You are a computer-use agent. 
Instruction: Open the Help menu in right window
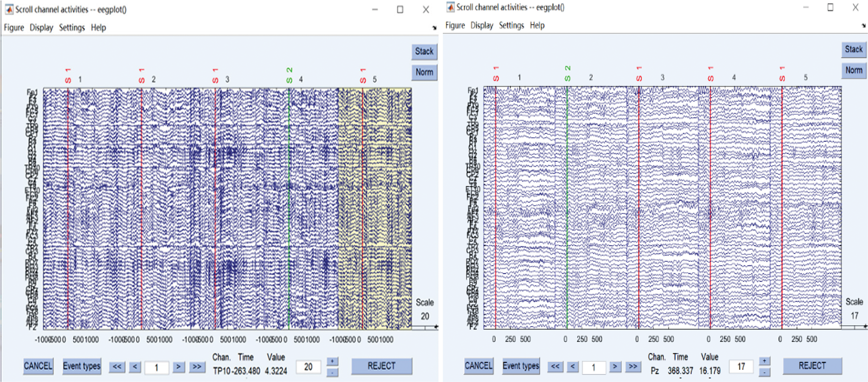point(537,25)
